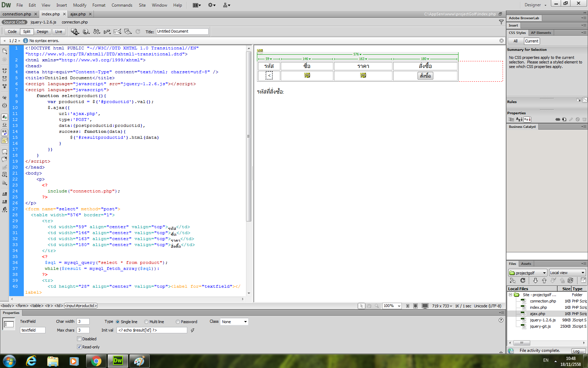
Task: Switch to tablet size window icon
Action: point(415,306)
